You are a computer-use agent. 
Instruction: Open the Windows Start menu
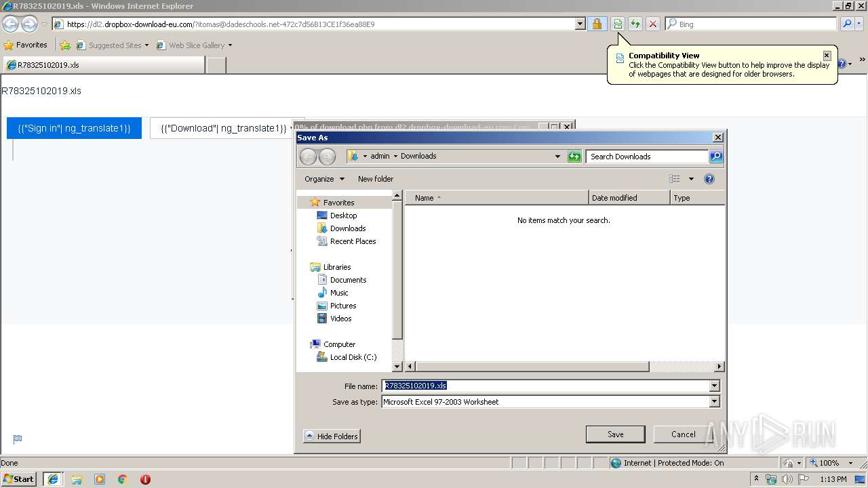pos(18,479)
